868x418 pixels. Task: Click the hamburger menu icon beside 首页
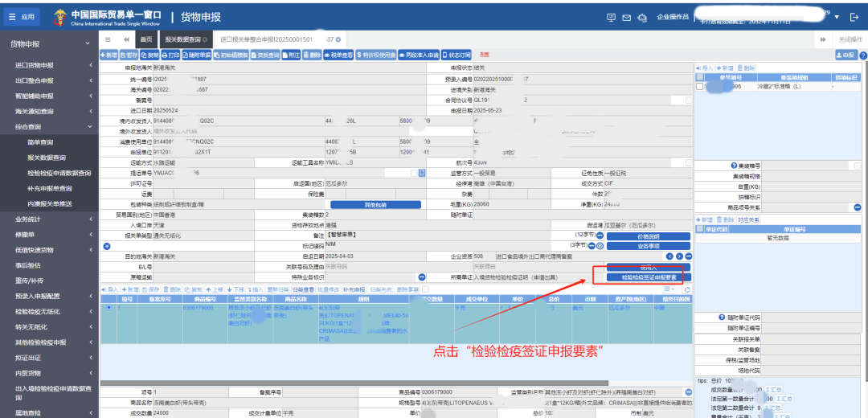pyautogui.click(x=108, y=39)
